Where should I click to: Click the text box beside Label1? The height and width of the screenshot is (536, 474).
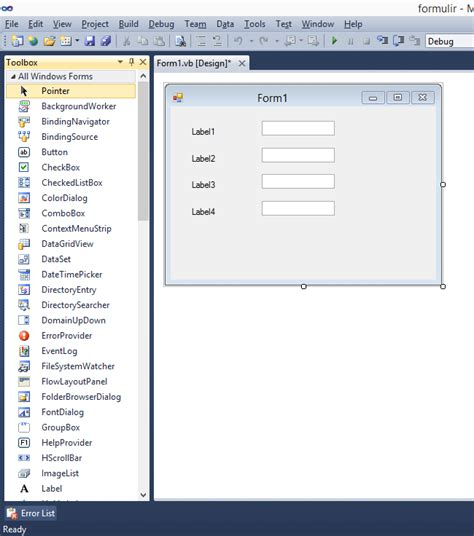click(298, 129)
